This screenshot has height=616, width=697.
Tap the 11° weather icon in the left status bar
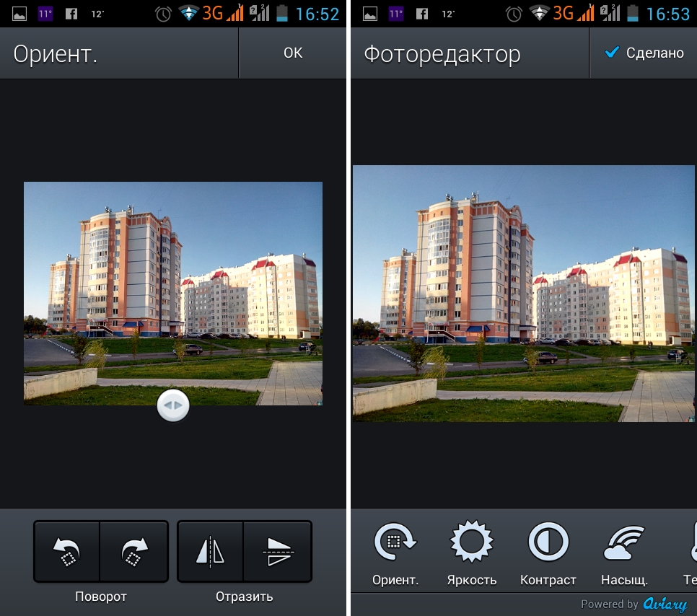pyautogui.click(x=45, y=14)
